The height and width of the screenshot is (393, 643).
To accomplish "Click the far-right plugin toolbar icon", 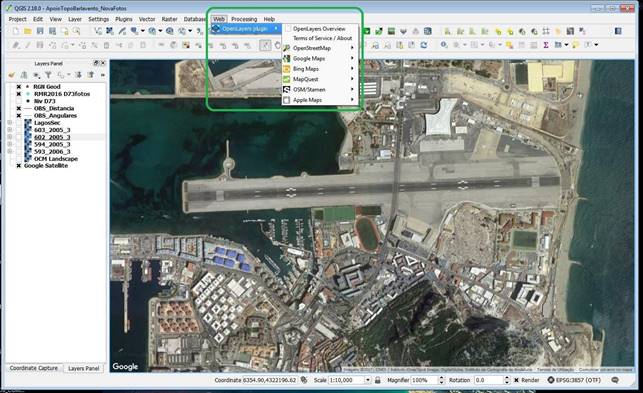I will point(618,31).
